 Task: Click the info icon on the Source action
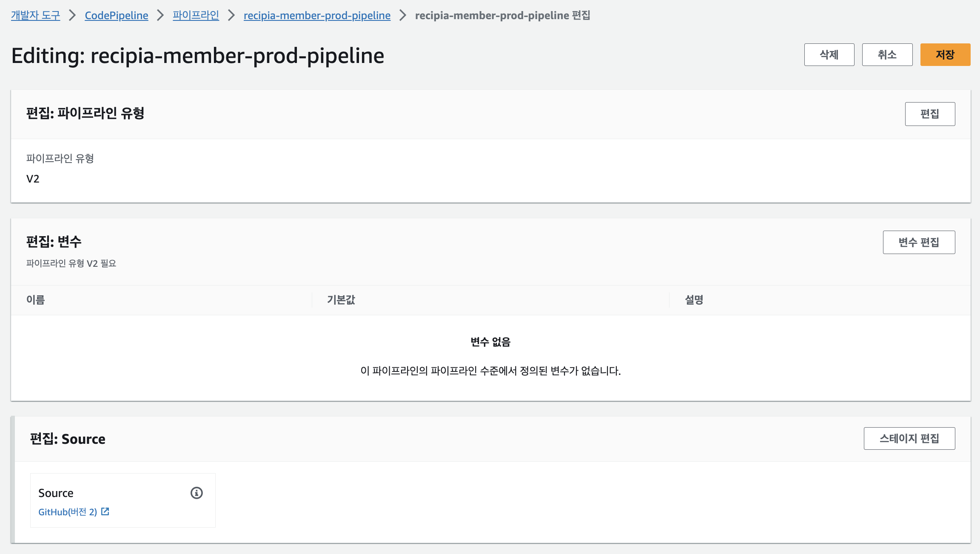[x=196, y=494]
